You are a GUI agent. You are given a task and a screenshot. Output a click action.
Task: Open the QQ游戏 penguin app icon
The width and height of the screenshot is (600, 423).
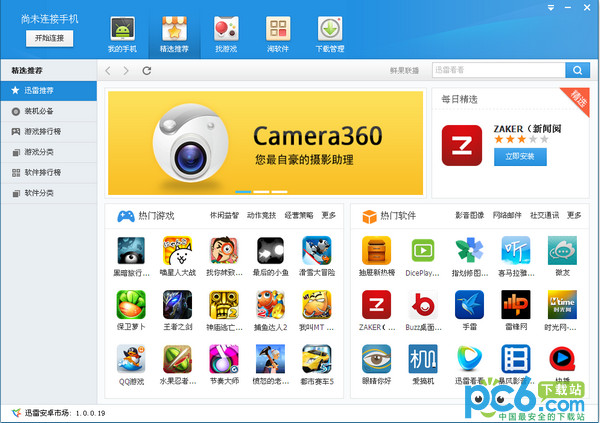[x=131, y=359]
